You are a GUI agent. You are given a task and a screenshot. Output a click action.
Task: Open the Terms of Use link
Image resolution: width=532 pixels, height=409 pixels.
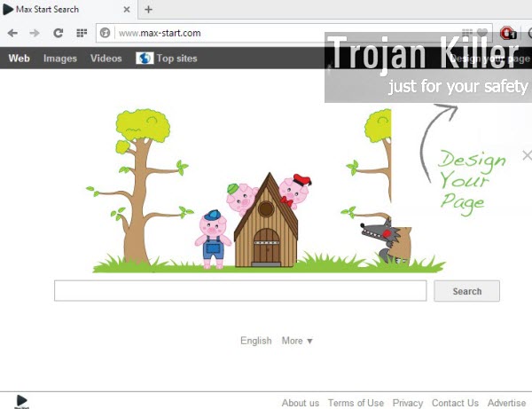(x=356, y=403)
